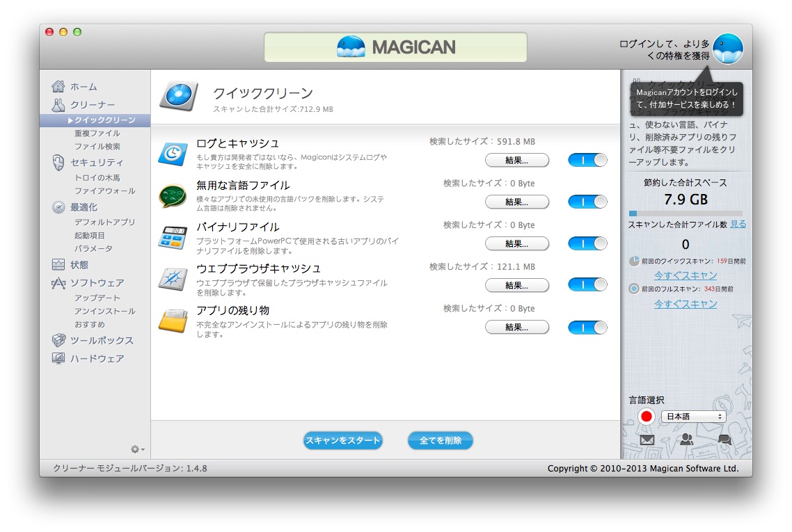
Task: Select ファイル検索 in the sidebar
Action: (97, 146)
